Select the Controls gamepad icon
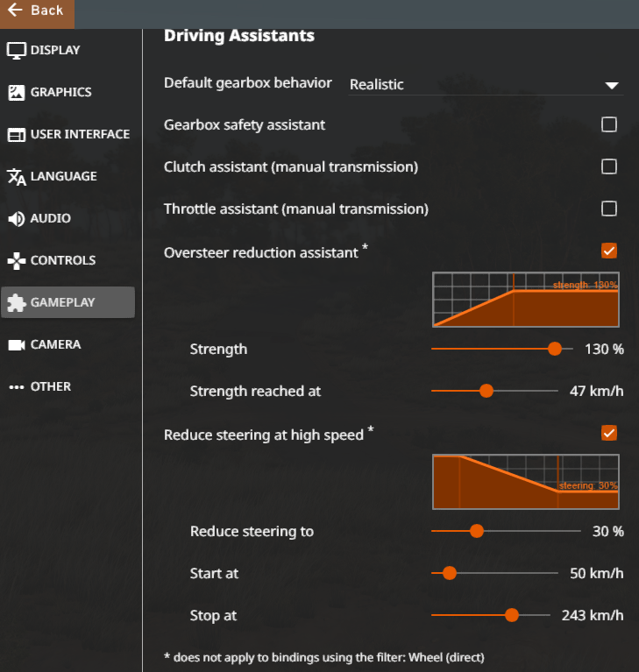This screenshot has width=639, height=672. pos(17,260)
